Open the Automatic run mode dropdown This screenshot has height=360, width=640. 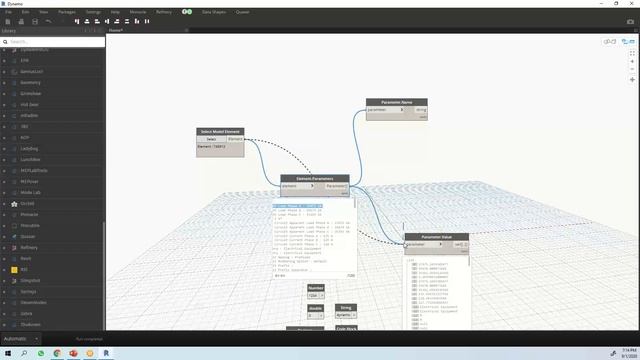coord(20,339)
